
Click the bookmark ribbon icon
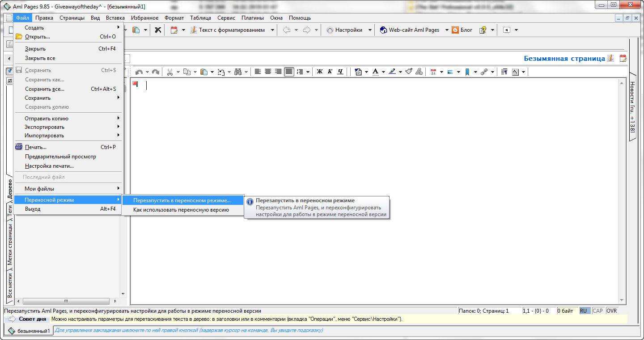(467, 72)
